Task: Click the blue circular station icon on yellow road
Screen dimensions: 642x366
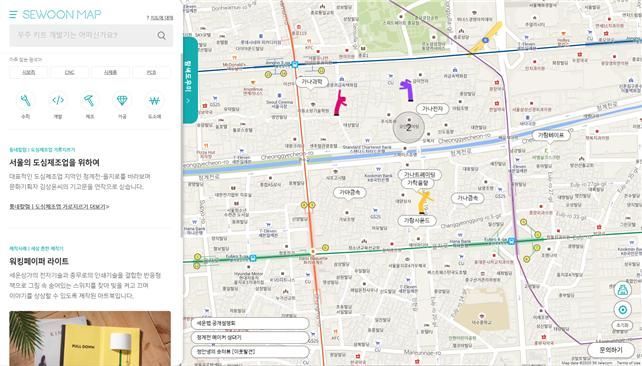Action: (485, 40)
